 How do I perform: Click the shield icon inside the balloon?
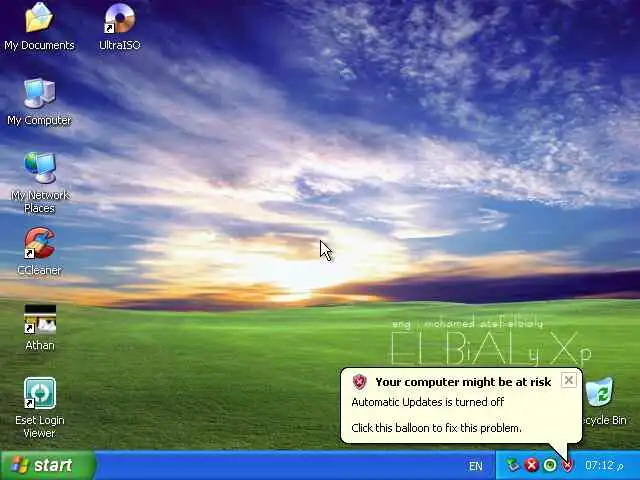tap(360, 382)
